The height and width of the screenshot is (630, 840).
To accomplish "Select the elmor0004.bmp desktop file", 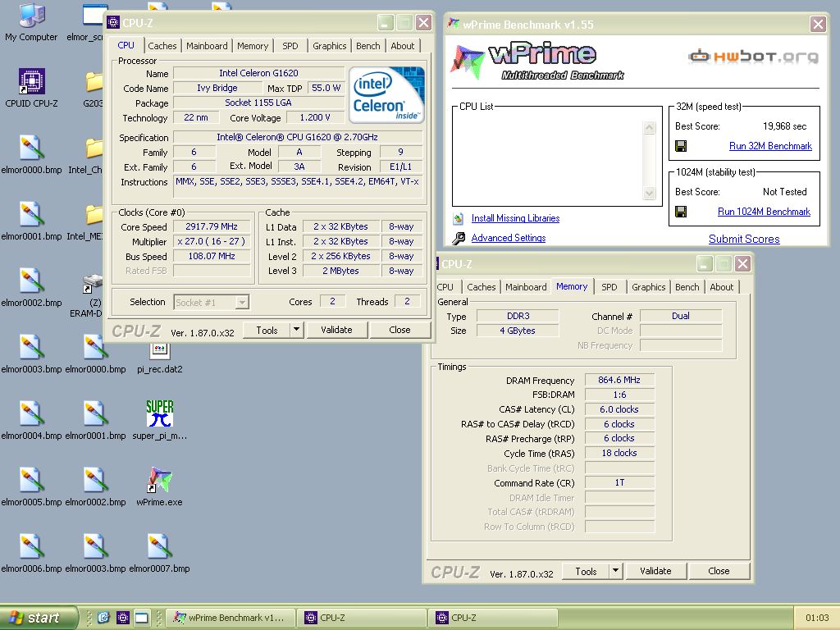I will point(32,420).
